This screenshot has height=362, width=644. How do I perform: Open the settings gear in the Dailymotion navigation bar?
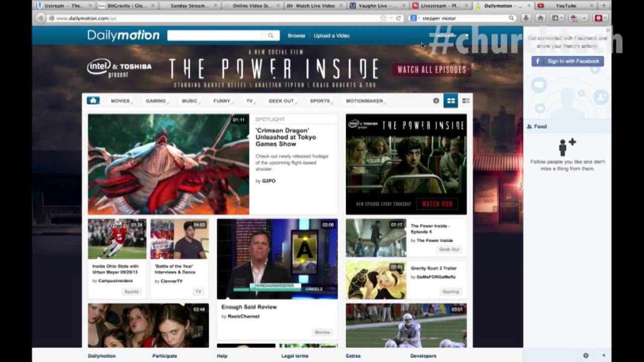[x=436, y=101]
